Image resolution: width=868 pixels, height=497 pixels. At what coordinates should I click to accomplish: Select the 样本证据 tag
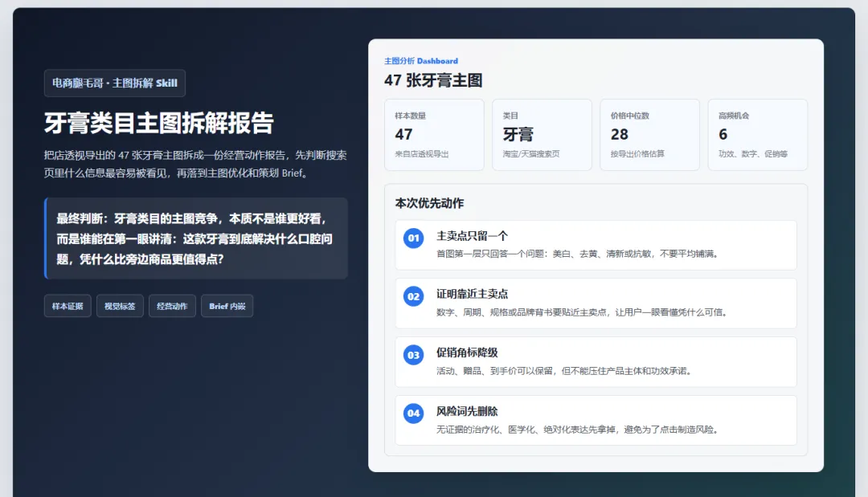click(68, 306)
